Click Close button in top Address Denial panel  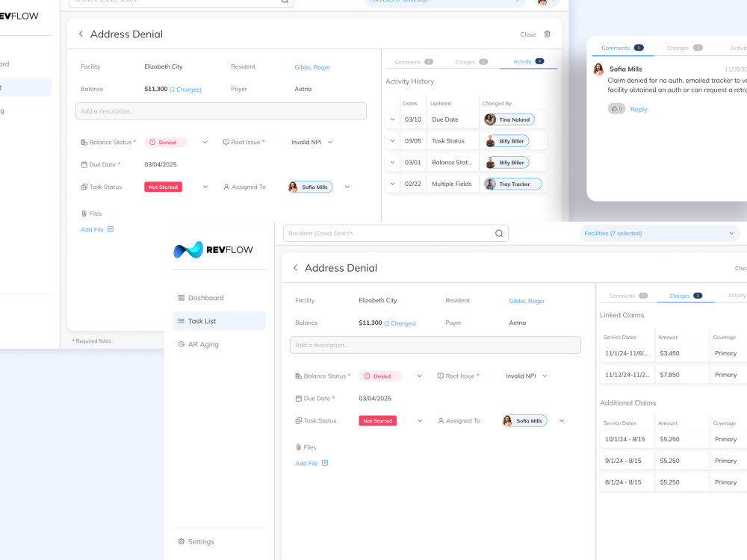coord(528,34)
